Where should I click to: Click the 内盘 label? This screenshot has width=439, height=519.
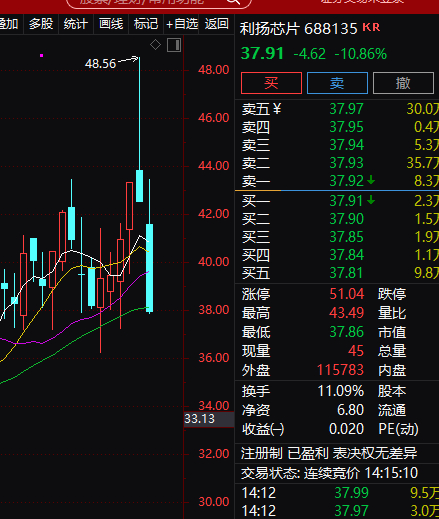pyautogui.click(x=392, y=370)
